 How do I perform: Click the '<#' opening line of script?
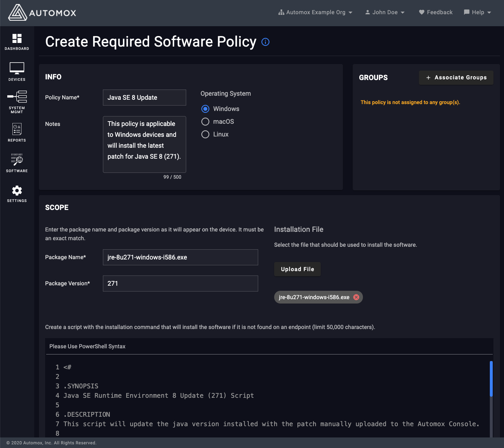click(x=67, y=367)
